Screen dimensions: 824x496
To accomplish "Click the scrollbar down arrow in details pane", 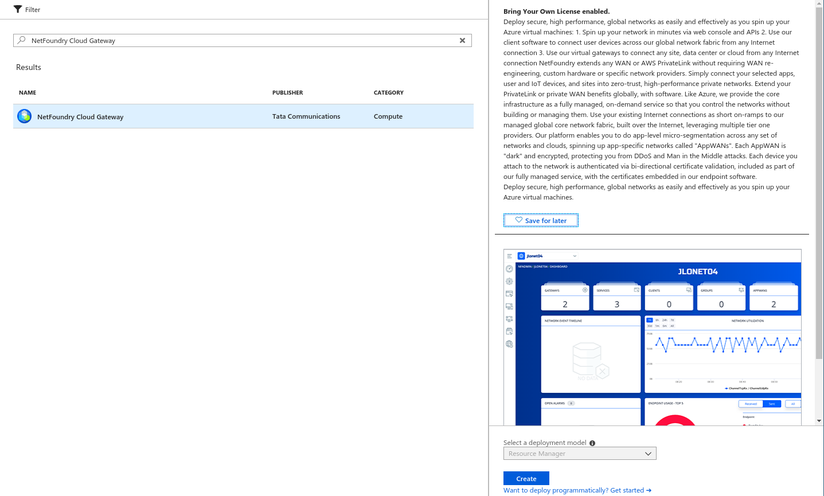I will point(819,421).
